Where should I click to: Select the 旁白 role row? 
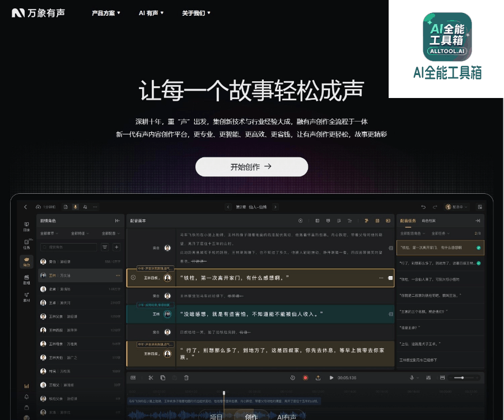[x=80, y=262]
